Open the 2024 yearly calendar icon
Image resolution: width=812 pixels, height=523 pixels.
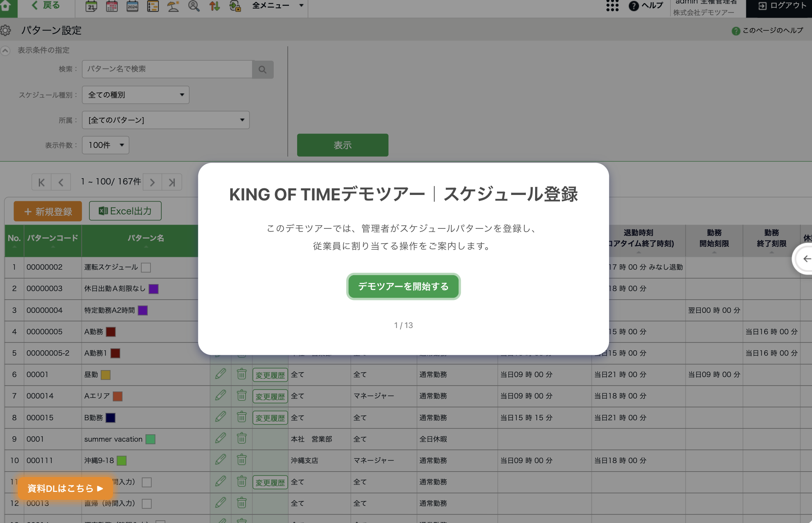pos(132,6)
